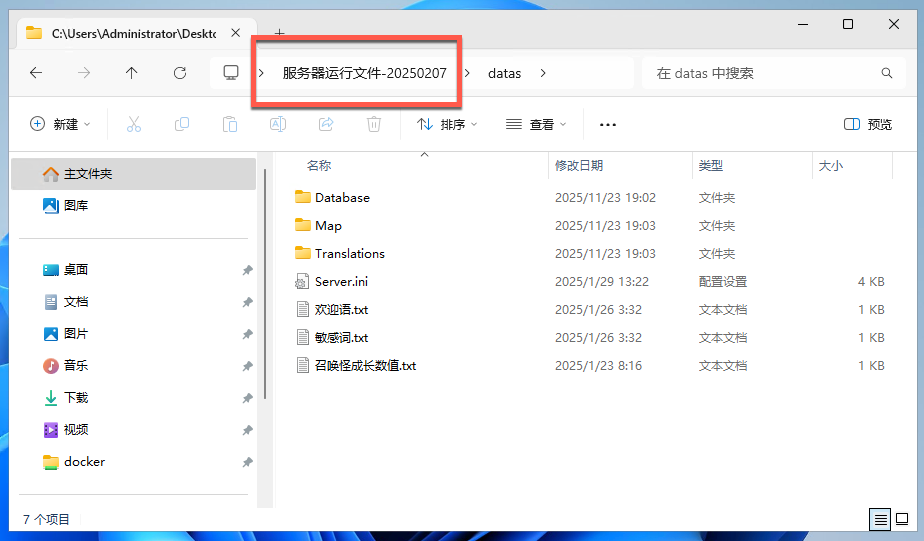This screenshot has width=924, height=541.
Task: Add a new Explorer tab
Action: pos(279,33)
